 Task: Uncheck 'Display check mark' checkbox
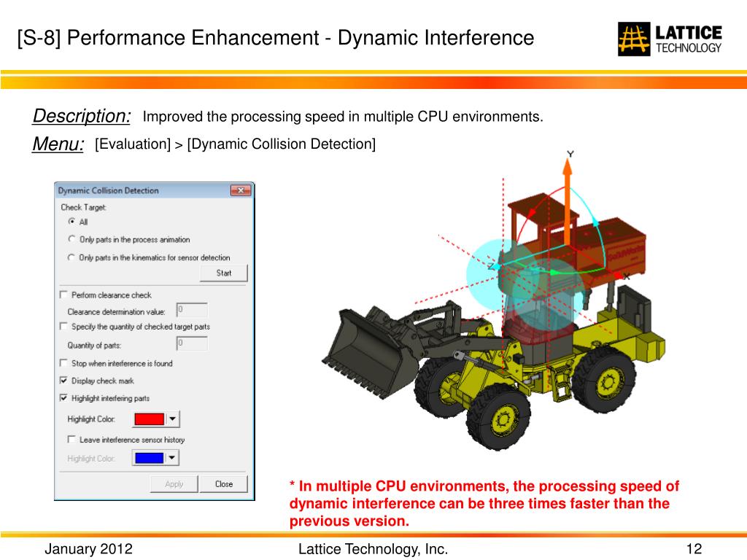click(63, 381)
